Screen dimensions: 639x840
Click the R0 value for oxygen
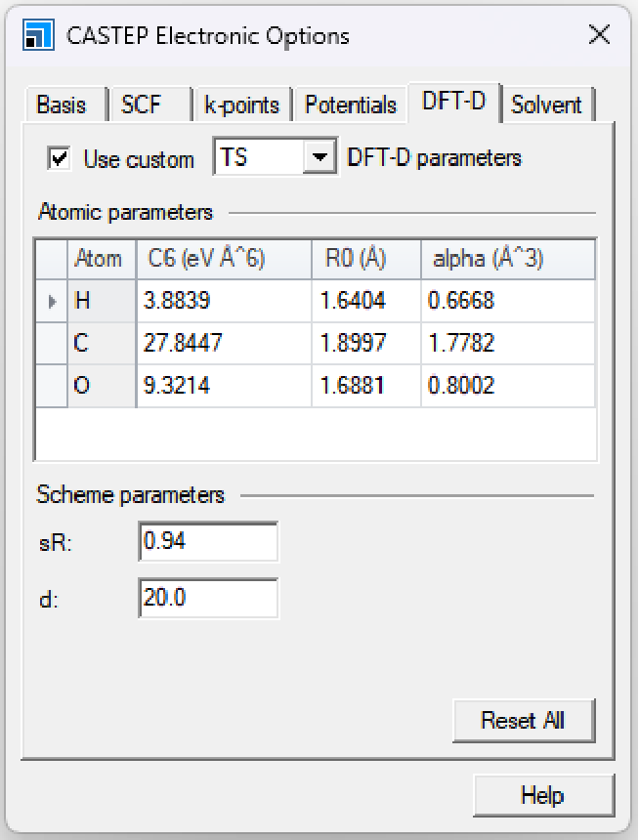[366, 386]
